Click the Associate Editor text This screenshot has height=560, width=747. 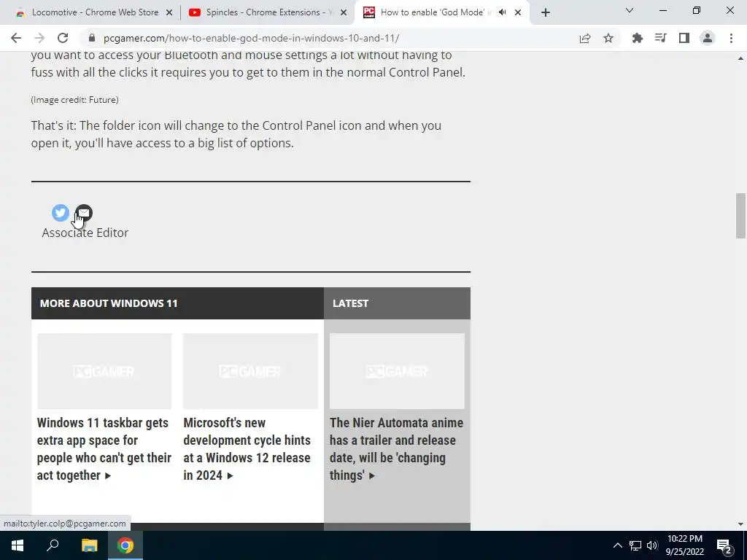click(x=85, y=233)
